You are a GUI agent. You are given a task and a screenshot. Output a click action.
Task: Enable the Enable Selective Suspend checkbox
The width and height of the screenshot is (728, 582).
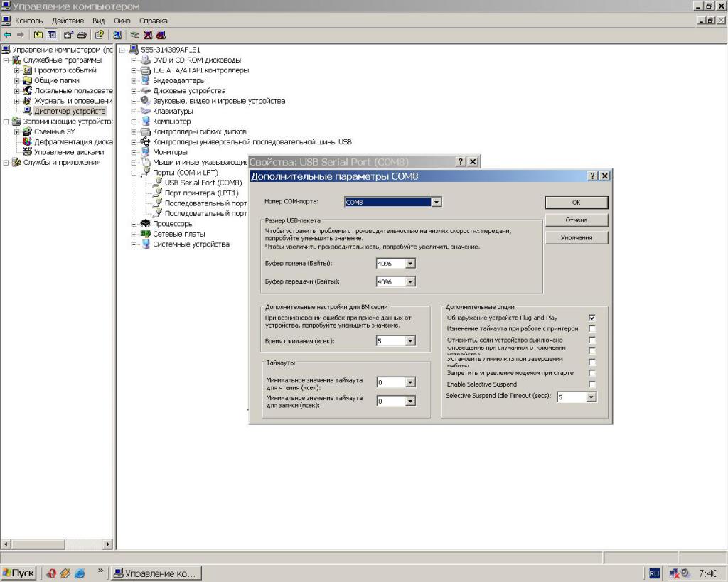click(x=592, y=384)
